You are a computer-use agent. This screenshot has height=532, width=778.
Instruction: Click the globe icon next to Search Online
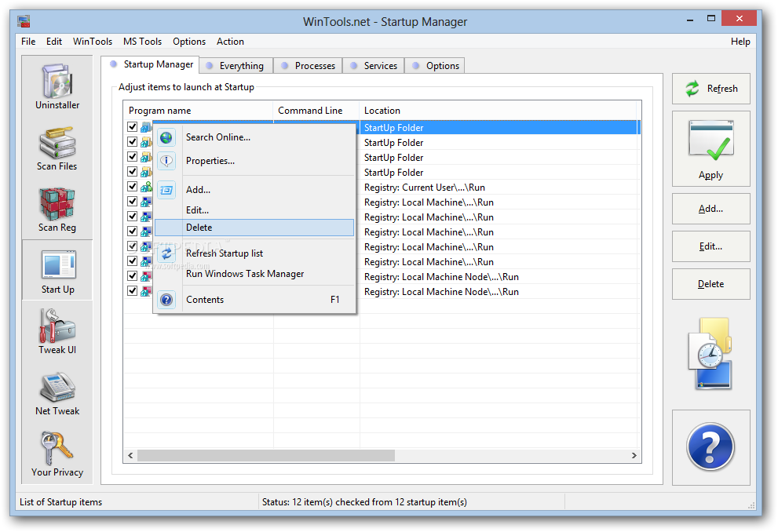(166, 137)
